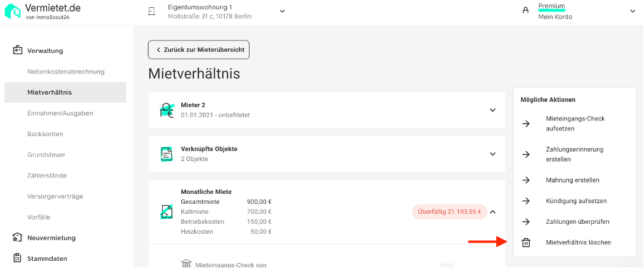Screen dimensions: 644x268
Task: Click the red Überfällig 21.193,55 € badge
Action: pos(450,212)
